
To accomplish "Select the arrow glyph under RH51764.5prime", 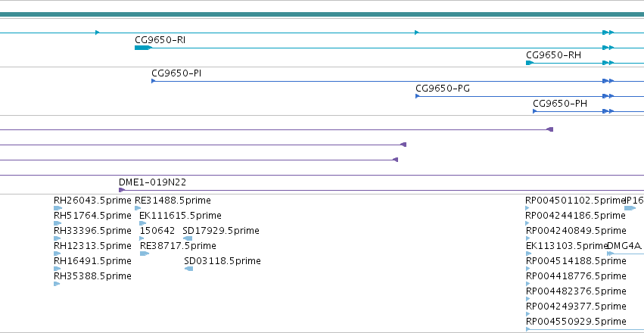I will (x=58, y=223).
